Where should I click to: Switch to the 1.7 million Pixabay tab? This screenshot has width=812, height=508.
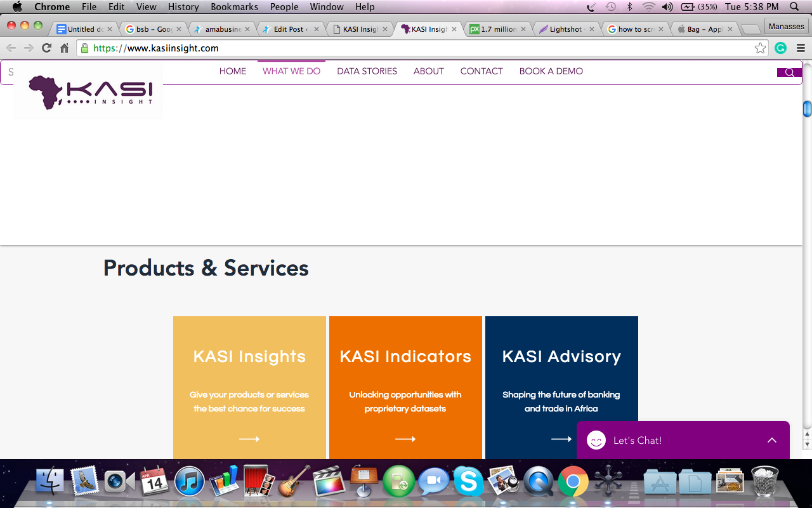tap(498, 29)
